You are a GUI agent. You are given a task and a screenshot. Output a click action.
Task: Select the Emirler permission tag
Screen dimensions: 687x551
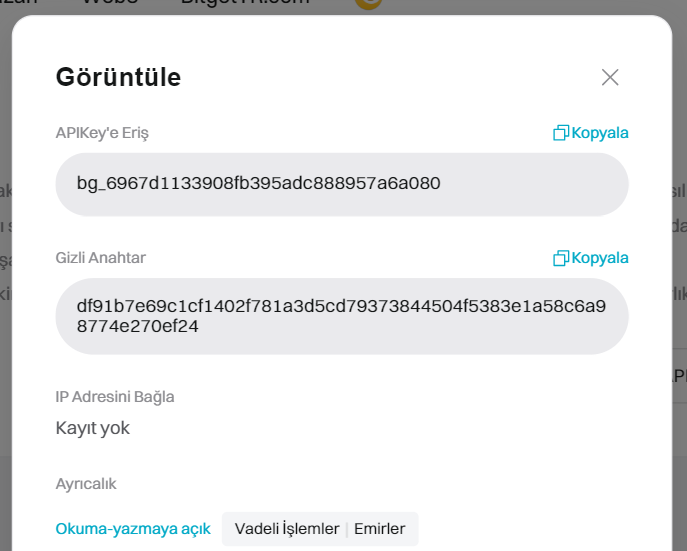click(380, 529)
